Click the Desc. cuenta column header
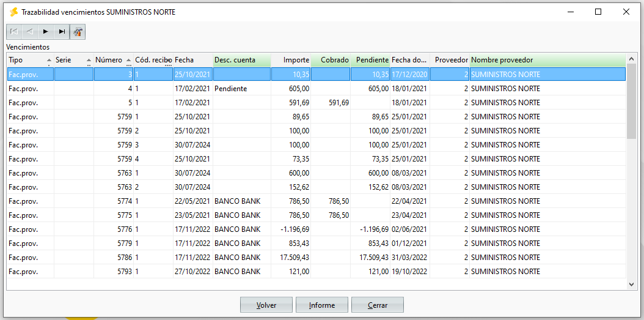The width and height of the screenshot is (644, 320). coord(242,60)
